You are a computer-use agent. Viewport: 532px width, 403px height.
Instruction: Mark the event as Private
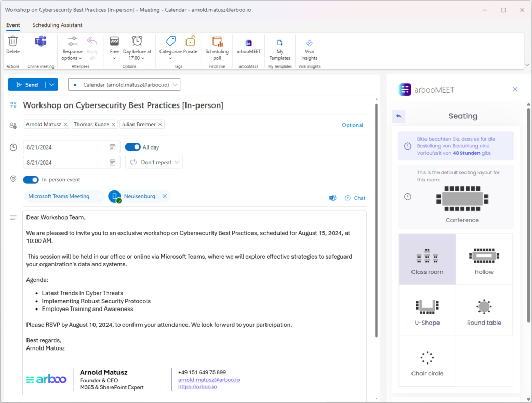click(x=190, y=45)
